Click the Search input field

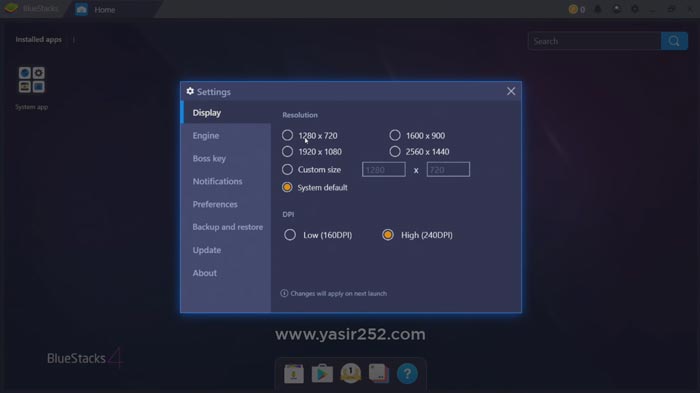click(594, 41)
